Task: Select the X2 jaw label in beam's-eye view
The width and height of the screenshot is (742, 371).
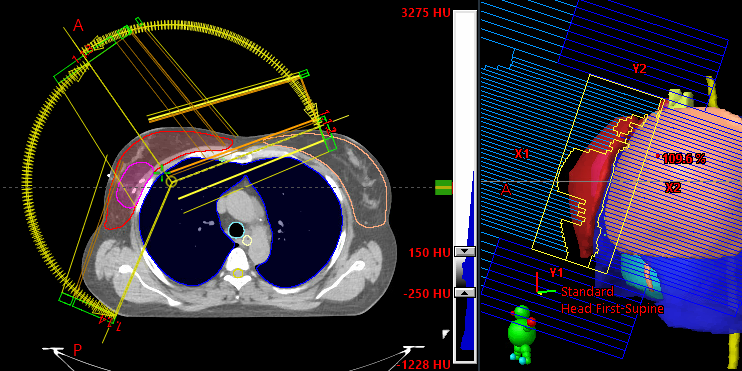Action: pyautogui.click(x=672, y=188)
